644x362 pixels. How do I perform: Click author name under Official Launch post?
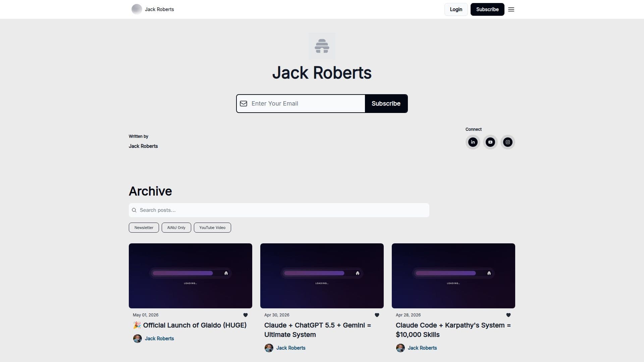159,339
